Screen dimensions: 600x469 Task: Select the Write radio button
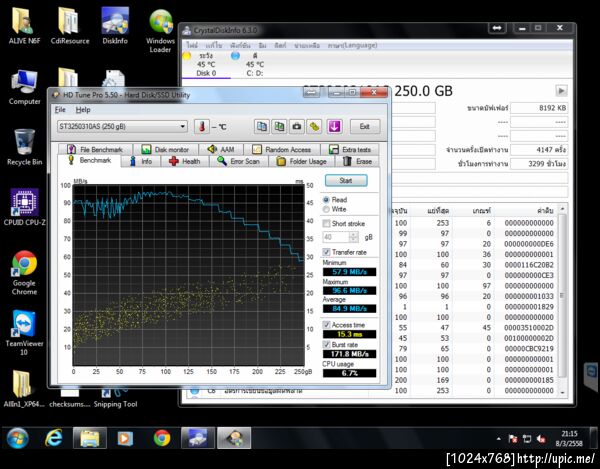tap(326, 209)
